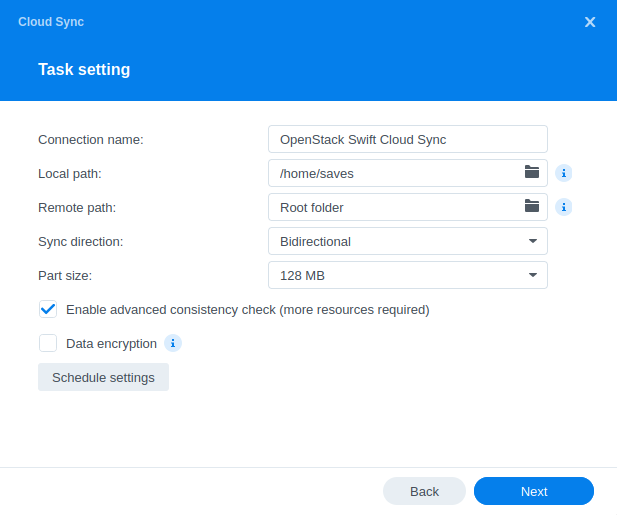This screenshot has height=515, width=617.
Task: Click info icon next to Data encryption
Action: point(172,343)
